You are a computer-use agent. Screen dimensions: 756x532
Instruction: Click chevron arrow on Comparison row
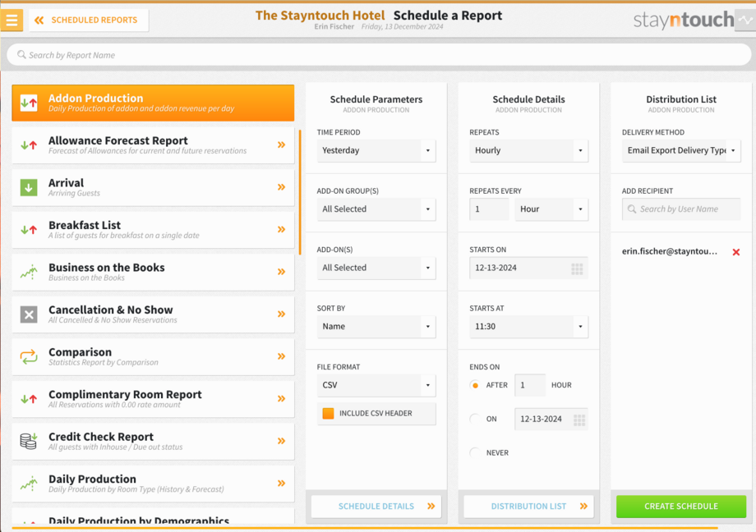[x=282, y=356]
